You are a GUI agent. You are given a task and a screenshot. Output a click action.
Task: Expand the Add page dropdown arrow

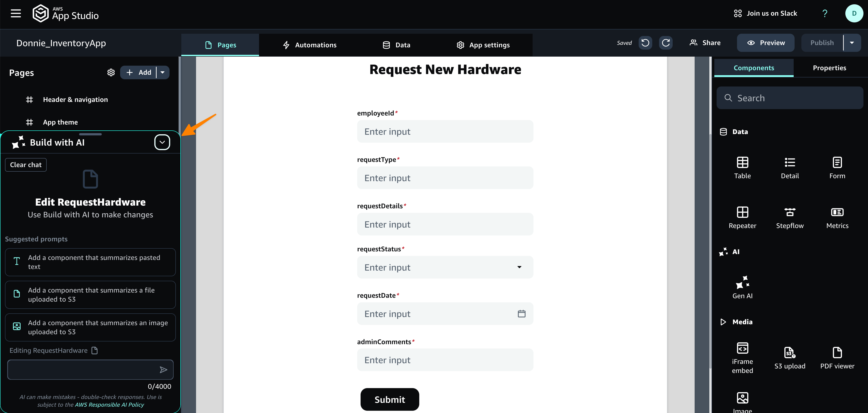(x=163, y=72)
